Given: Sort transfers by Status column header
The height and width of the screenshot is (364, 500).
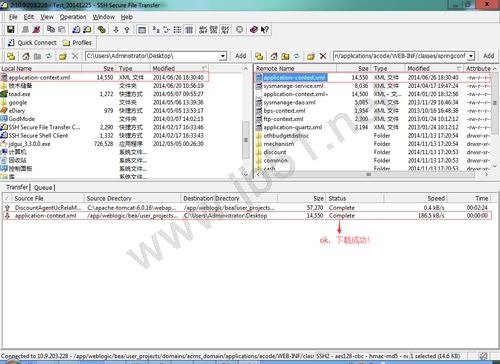Looking at the screenshot, I should point(355,198).
